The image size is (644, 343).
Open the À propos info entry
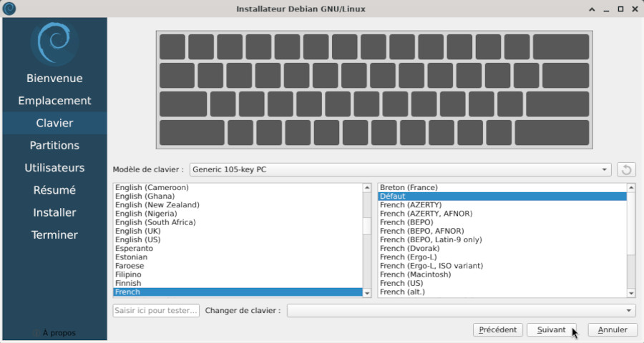tap(54, 333)
